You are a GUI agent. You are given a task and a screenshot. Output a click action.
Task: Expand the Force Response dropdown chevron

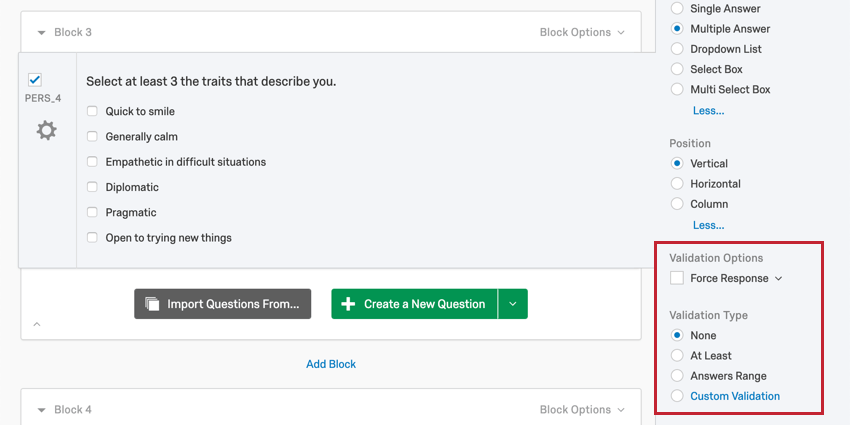pos(778,279)
